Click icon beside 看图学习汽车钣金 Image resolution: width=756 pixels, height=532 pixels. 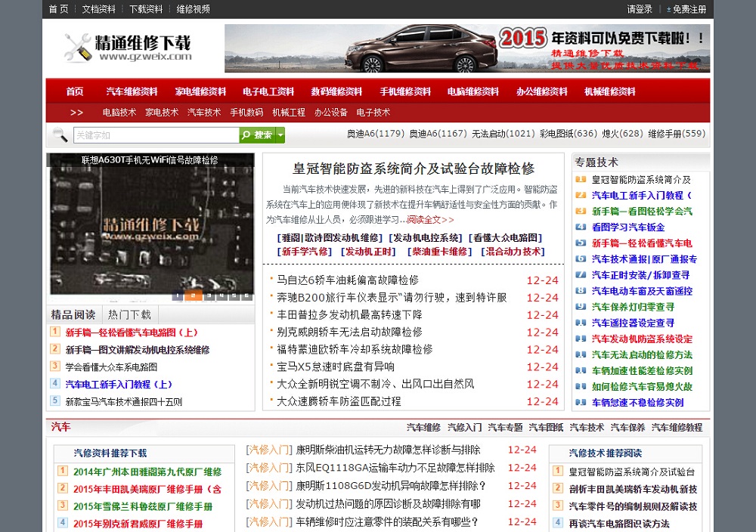click(581, 227)
